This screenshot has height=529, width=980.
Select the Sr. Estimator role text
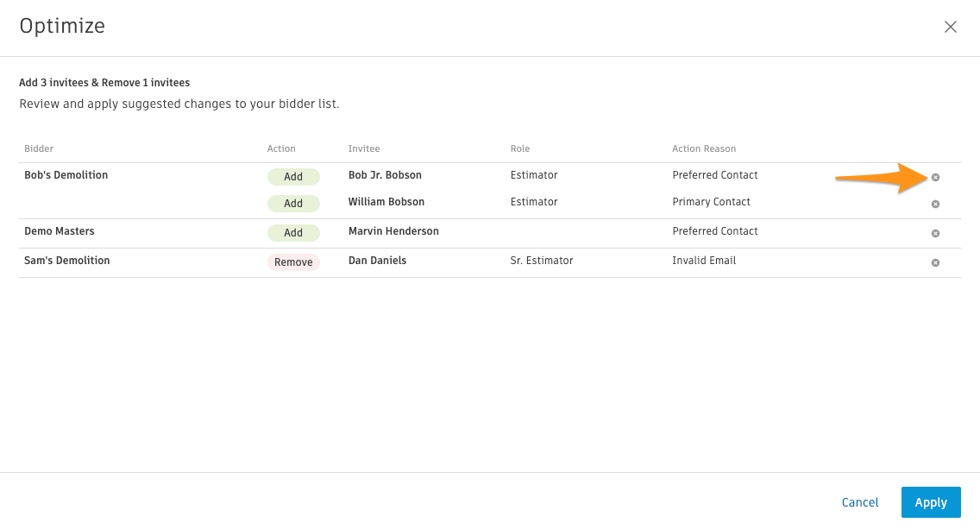click(542, 261)
